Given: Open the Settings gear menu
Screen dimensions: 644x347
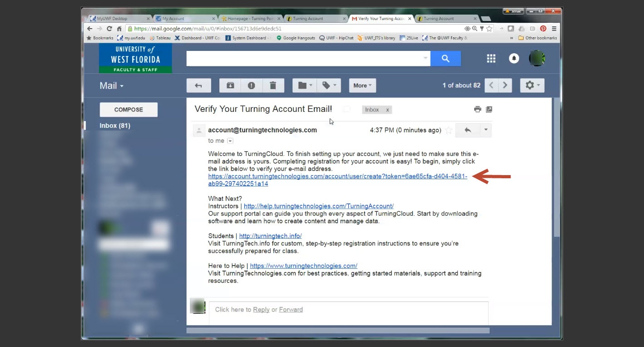Looking at the screenshot, I should coord(532,85).
